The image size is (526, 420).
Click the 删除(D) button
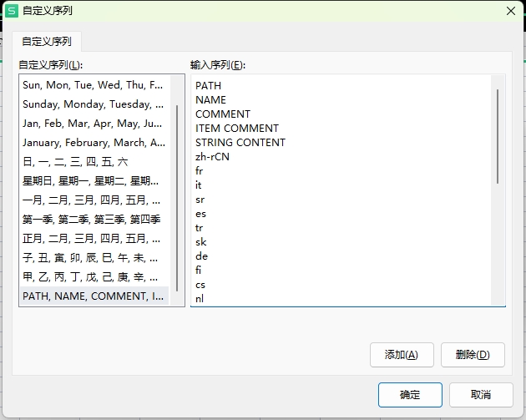click(x=473, y=355)
